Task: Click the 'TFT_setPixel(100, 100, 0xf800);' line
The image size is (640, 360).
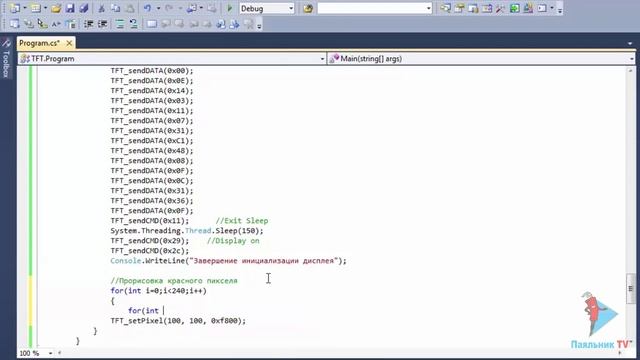Action: [178, 321]
